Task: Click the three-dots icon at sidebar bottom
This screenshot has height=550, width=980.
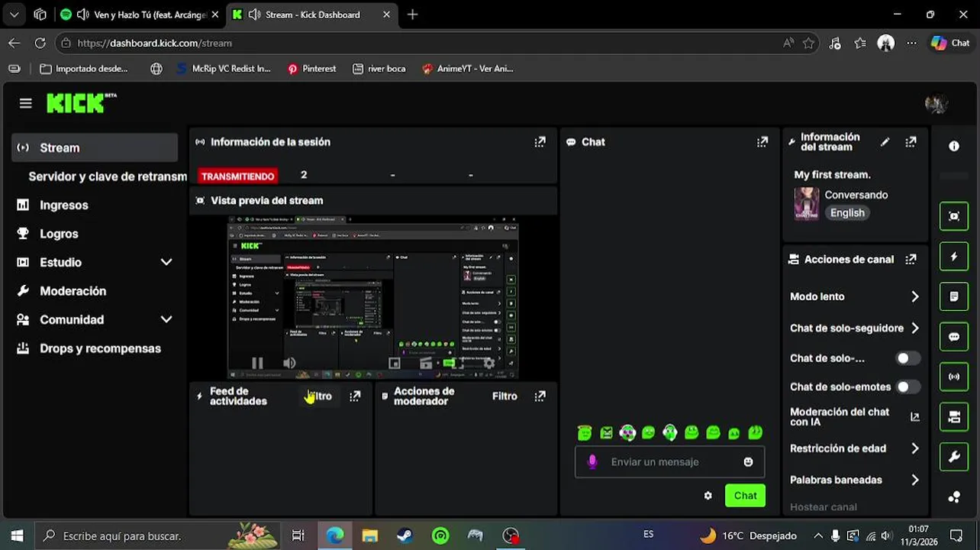Action: pos(954,497)
